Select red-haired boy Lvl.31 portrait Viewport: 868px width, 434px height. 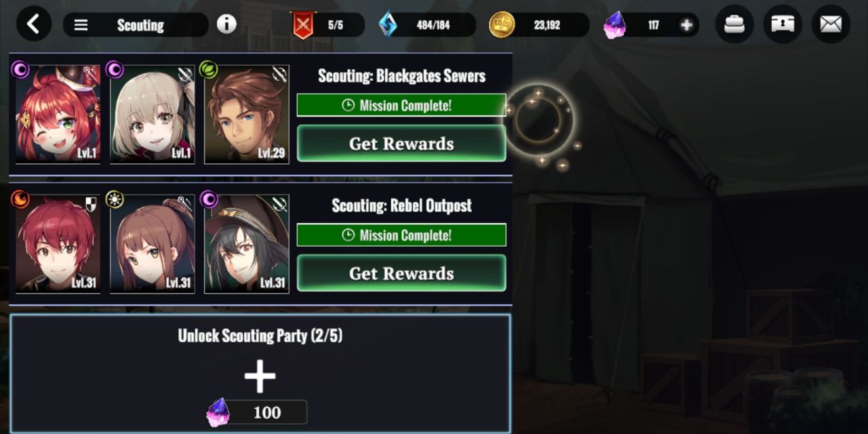pyautogui.click(x=58, y=244)
